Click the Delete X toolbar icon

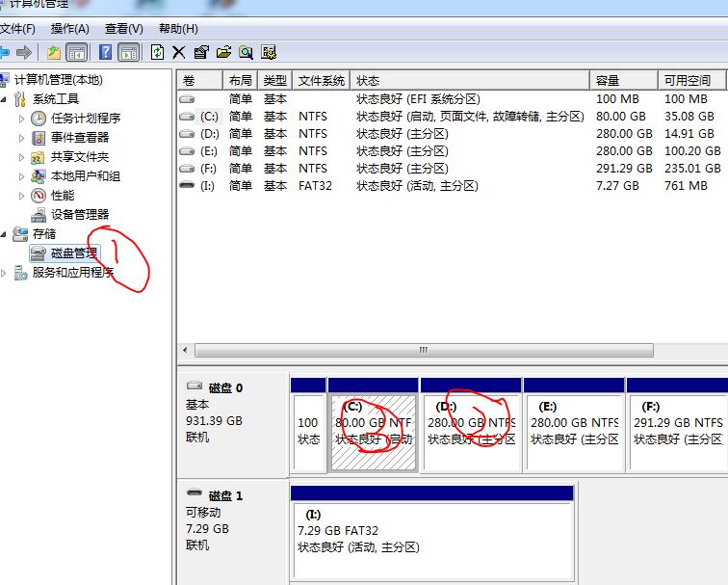pos(179,52)
